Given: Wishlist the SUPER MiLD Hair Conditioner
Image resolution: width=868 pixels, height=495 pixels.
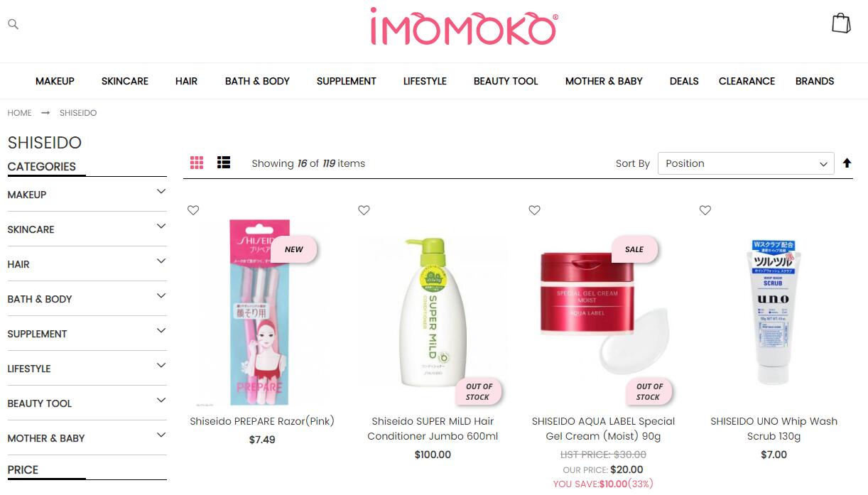Looking at the screenshot, I should [x=364, y=210].
